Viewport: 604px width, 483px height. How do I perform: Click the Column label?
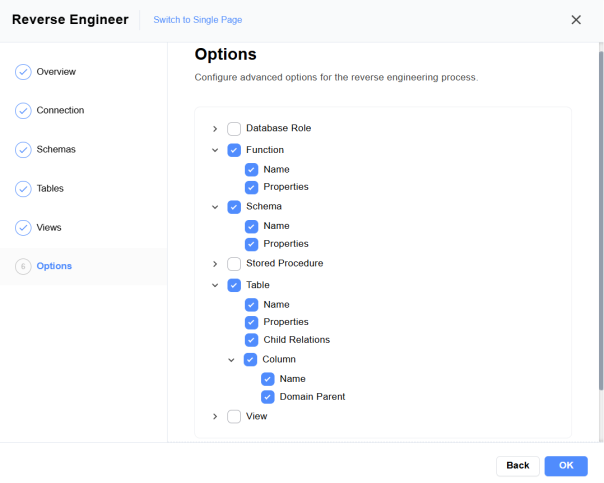pyautogui.click(x=279, y=359)
